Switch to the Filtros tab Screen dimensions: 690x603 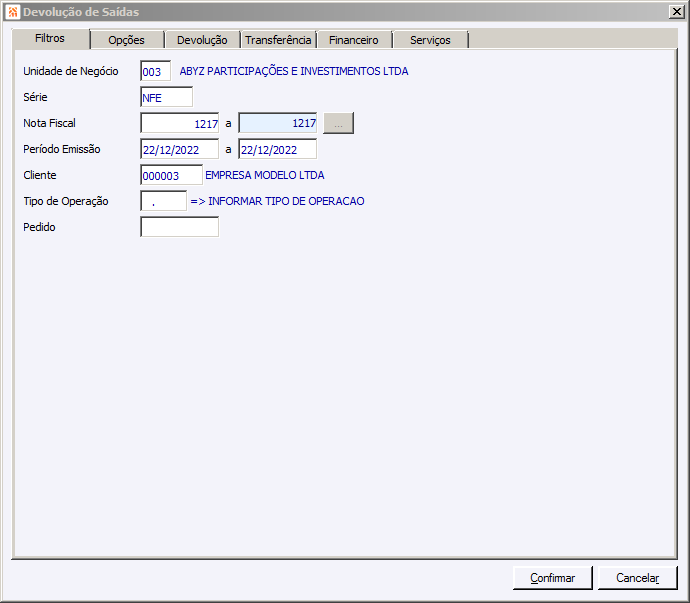pos(51,38)
